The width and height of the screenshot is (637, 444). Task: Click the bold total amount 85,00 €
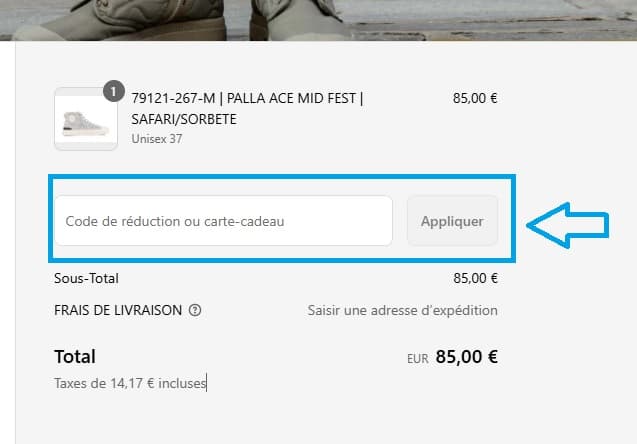[x=467, y=356]
